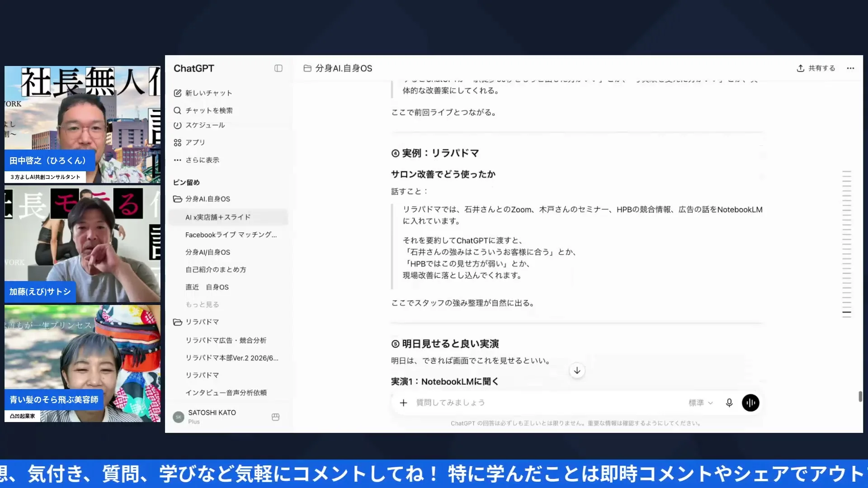The image size is (868, 488).
Task: Click the SK profile avatar
Action: 179,417
